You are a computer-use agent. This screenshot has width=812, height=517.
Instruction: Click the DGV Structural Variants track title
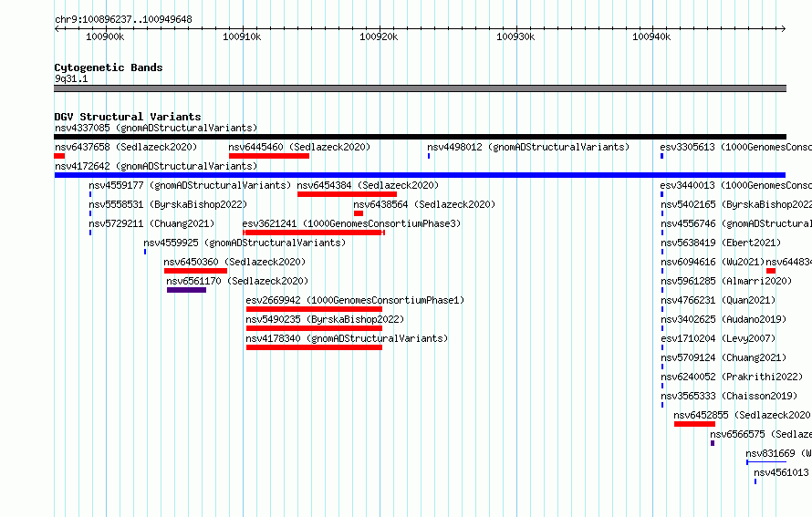click(128, 117)
